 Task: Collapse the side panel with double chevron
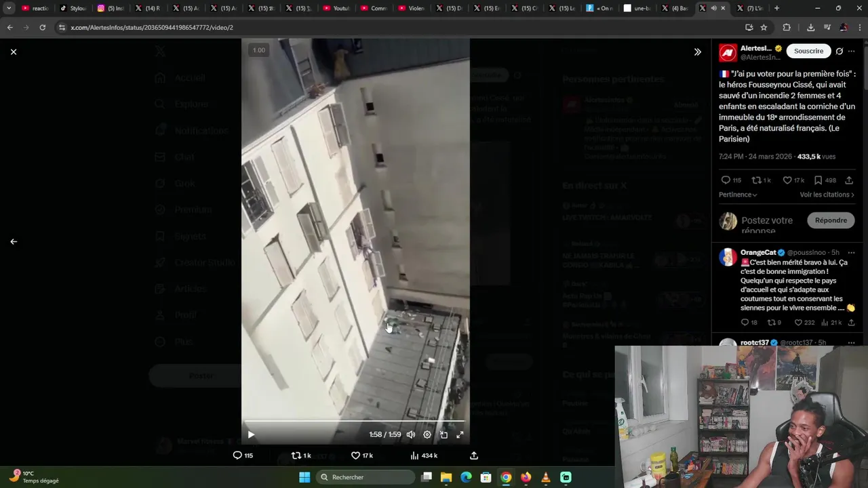click(697, 52)
